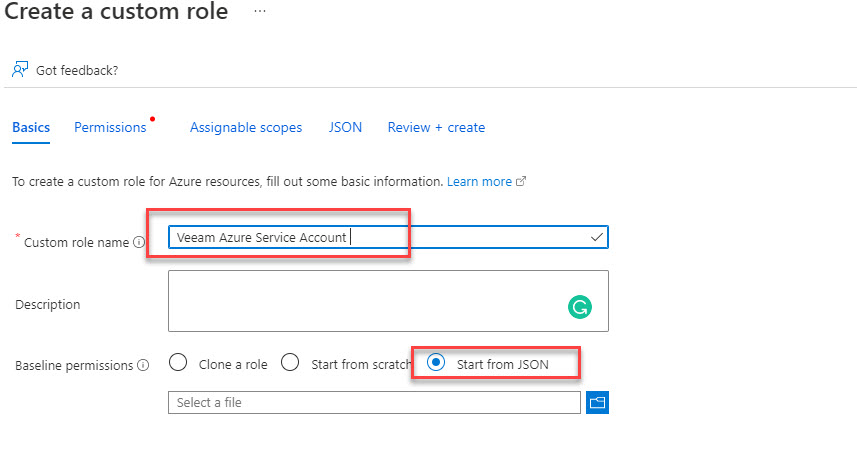Click the external link icon after Learn more
Image resolution: width=857 pixels, height=476 pixels.
(521, 182)
